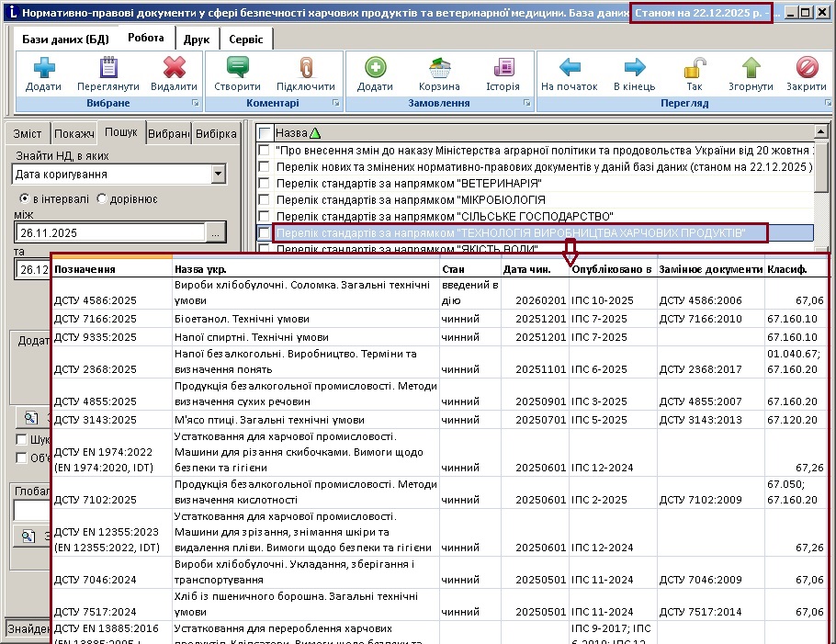This screenshot has width=836, height=644.
Task: Tick checkbox for ВЕТЕРИНАРІЯ standards list
Action: click(x=265, y=183)
